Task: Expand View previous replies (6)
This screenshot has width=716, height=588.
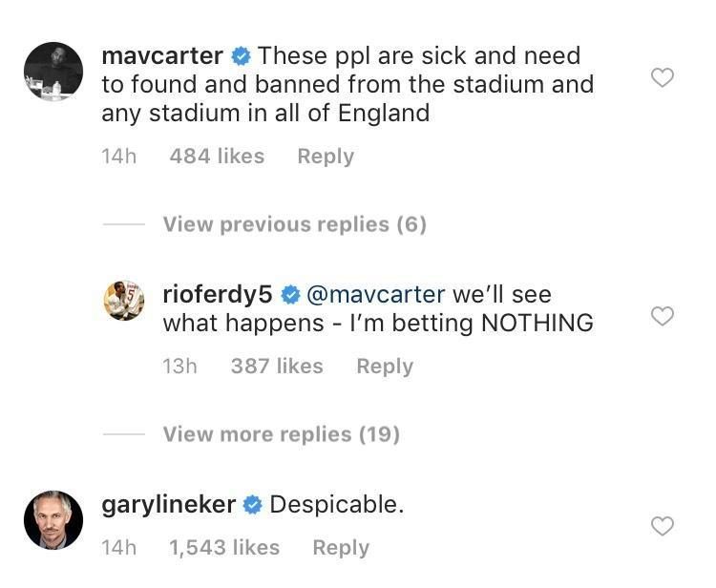Action: point(294,224)
